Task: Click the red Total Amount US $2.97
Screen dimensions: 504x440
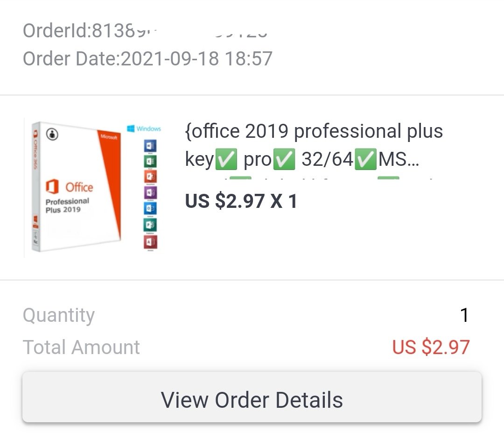Action: pos(431,348)
